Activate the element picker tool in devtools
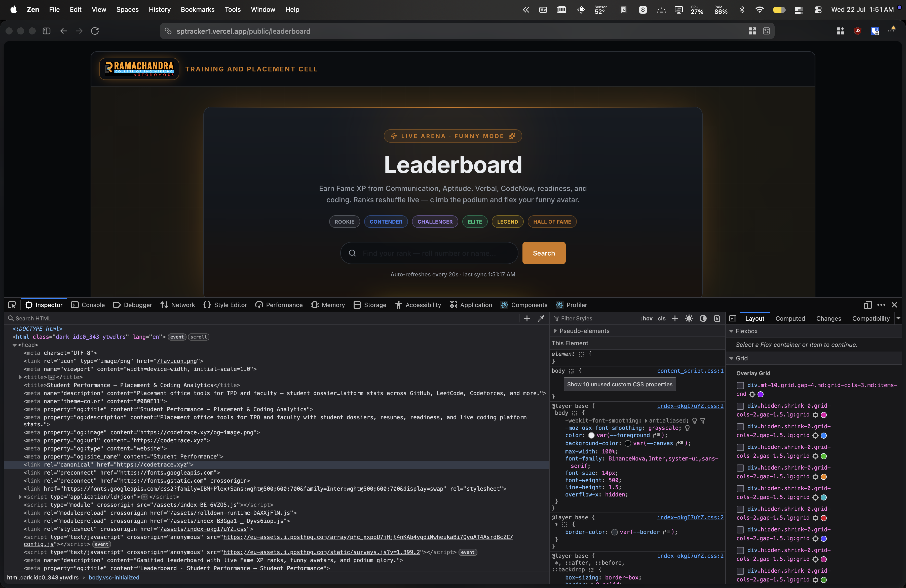 coord(12,305)
